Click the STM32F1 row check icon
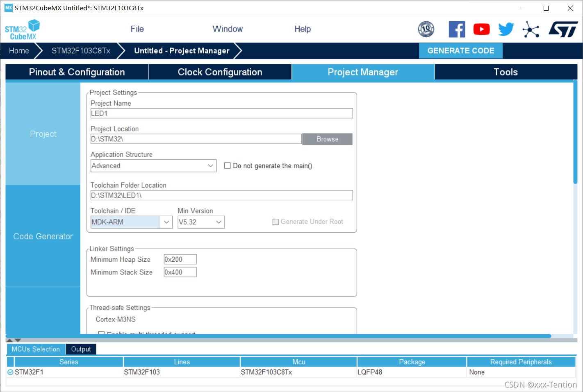 [11, 372]
